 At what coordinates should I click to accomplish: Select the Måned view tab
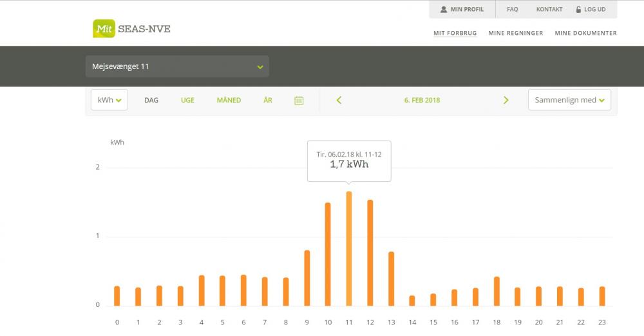(229, 100)
